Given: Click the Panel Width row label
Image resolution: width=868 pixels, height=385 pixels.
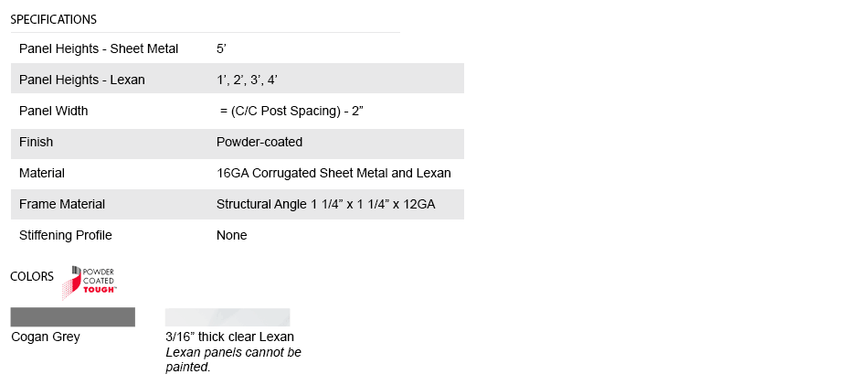Looking at the screenshot, I should pos(54,111).
